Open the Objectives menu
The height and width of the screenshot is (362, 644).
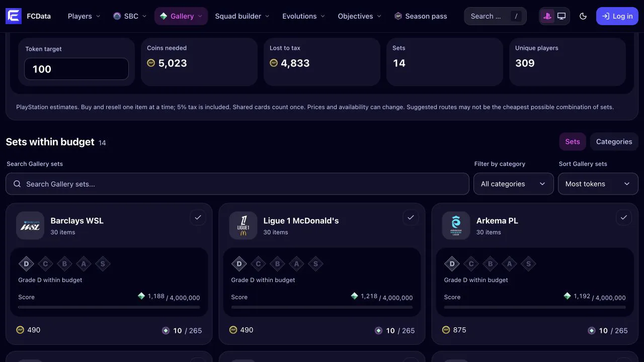[x=360, y=16]
